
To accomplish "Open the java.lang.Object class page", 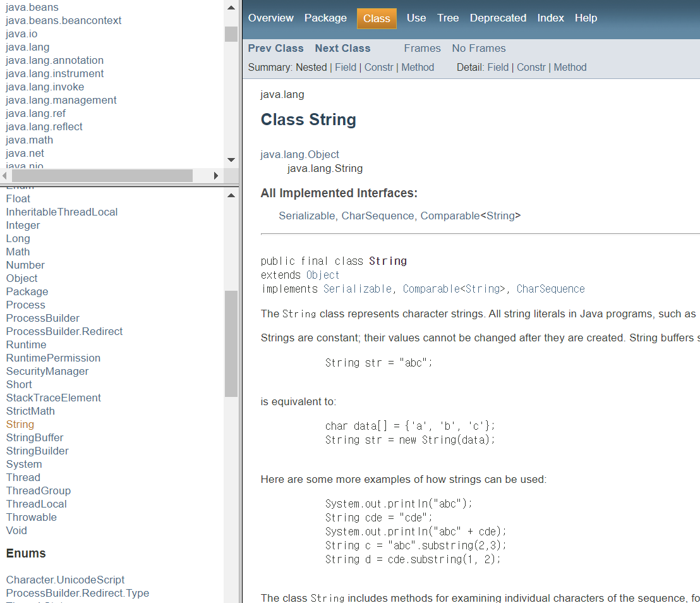I will [299, 154].
